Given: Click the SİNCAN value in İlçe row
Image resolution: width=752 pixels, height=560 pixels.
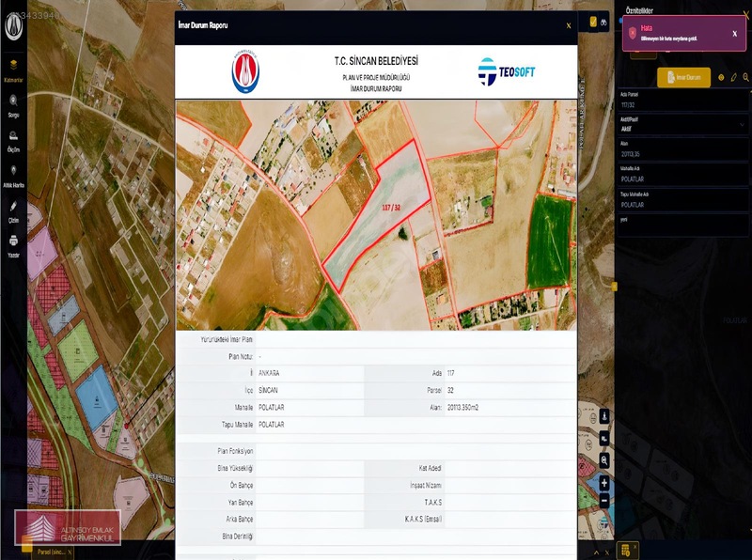Looking at the screenshot, I should tap(268, 390).
